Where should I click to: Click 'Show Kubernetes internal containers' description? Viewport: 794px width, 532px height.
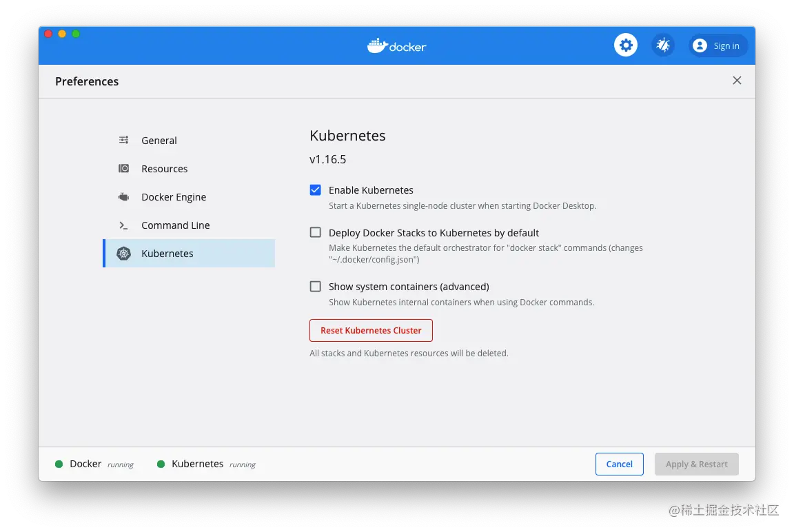[x=461, y=303]
